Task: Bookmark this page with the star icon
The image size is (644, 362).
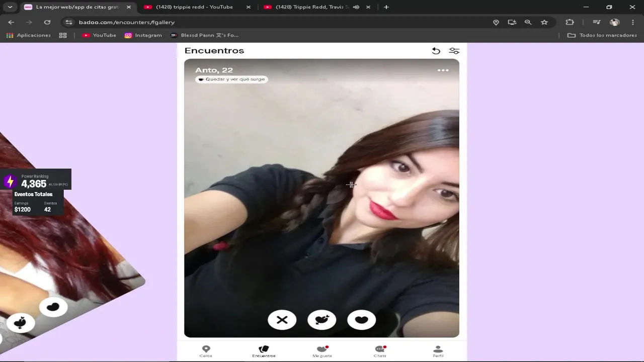Action: click(544, 22)
